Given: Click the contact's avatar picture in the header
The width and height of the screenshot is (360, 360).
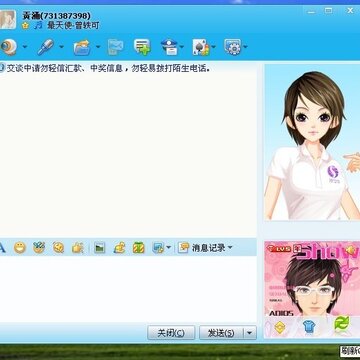Looking at the screenshot, I should [x=7, y=19].
